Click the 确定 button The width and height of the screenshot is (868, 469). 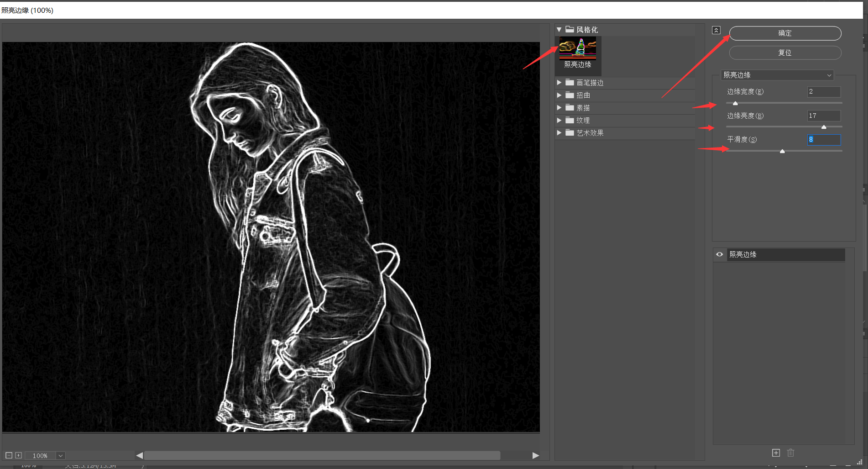[785, 33]
